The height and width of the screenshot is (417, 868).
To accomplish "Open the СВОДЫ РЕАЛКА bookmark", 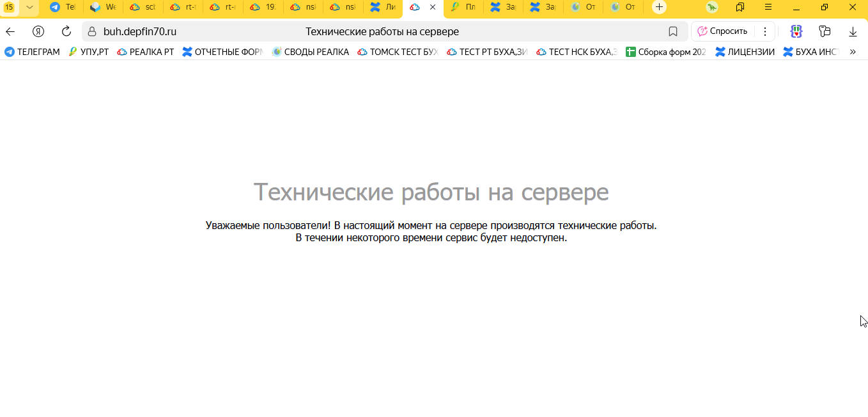I will [311, 52].
